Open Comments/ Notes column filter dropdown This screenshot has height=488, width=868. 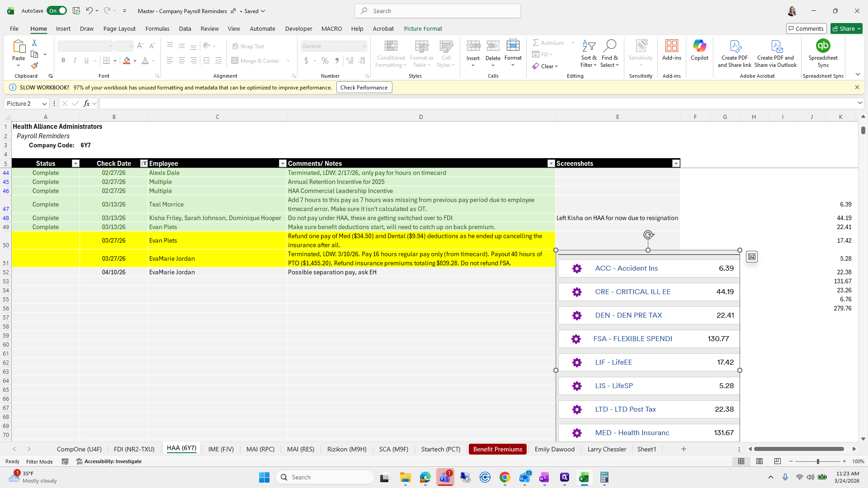pos(551,164)
